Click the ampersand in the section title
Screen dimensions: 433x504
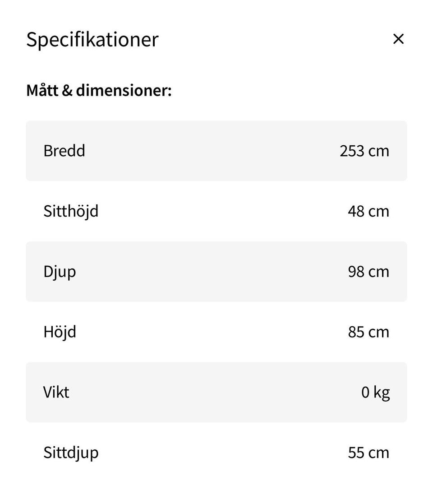[x=67, y=90]
